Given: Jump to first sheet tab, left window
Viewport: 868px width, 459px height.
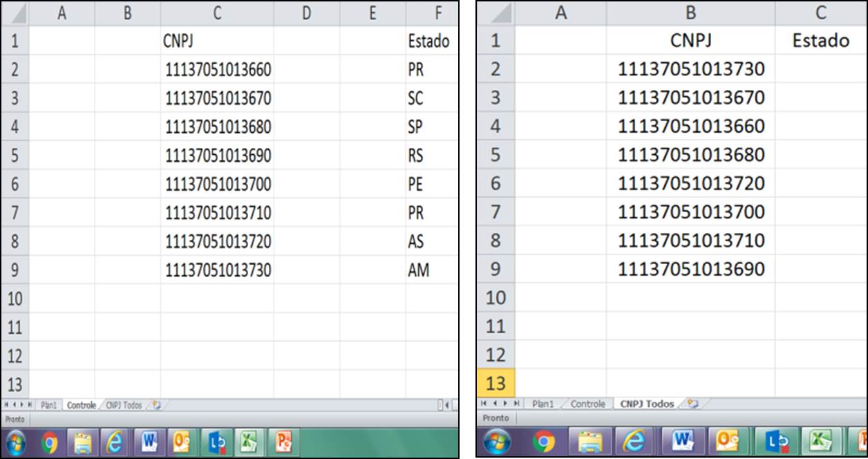Looking at the screenshot, I should [7, 405].
